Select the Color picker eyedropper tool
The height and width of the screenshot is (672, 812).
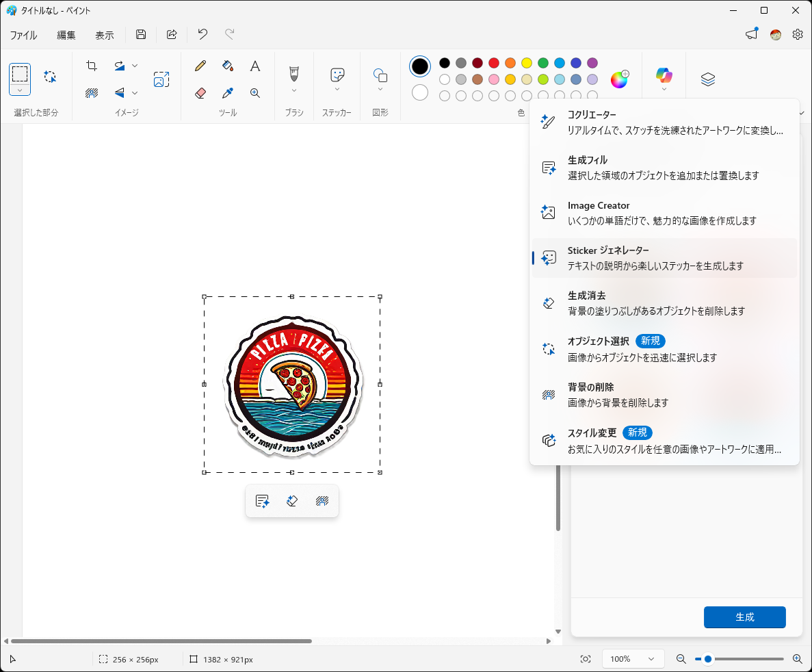pos(228,92)
